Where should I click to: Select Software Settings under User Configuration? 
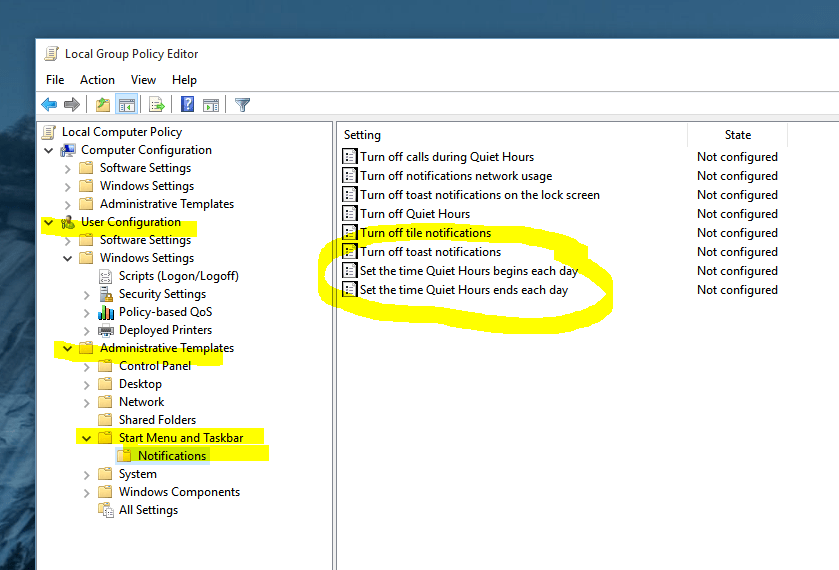coord(145,240)
